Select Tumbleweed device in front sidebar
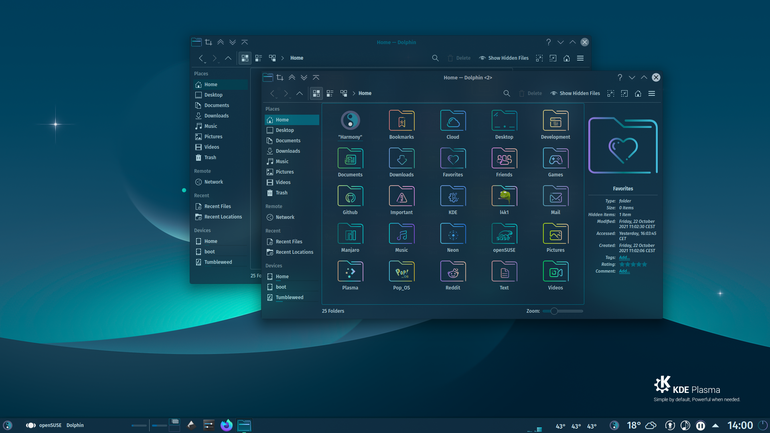Screen dimensions: 770x433 coord(289,297)
